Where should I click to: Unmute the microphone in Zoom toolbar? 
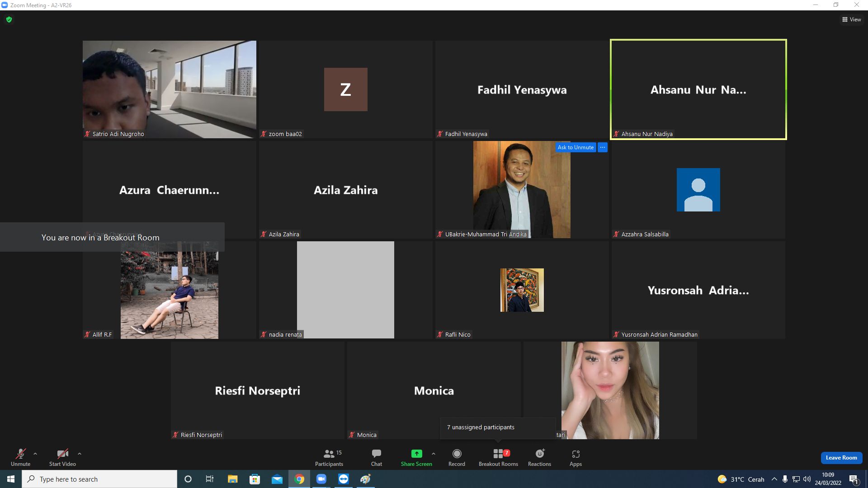click(x=21, y=457)
